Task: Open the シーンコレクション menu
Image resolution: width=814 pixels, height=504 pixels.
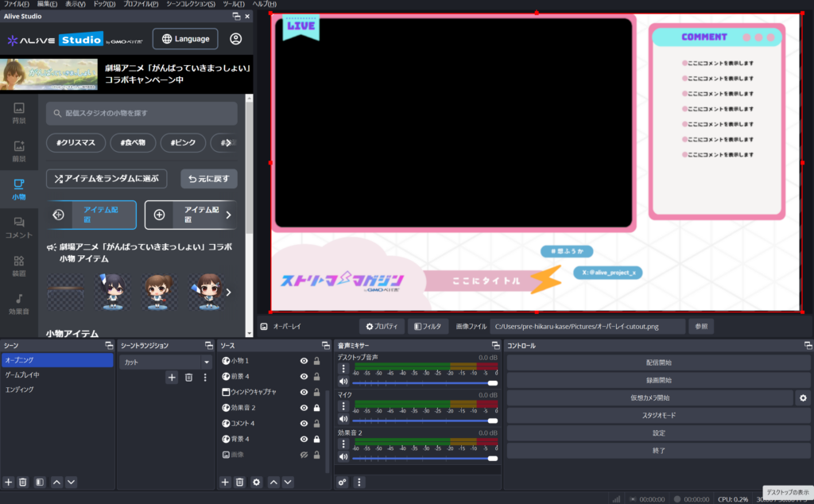Action: click(x=191, y=4)
